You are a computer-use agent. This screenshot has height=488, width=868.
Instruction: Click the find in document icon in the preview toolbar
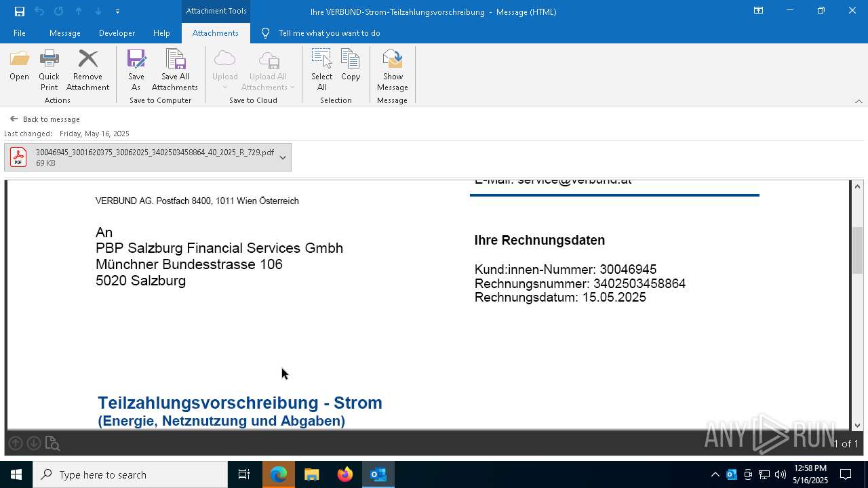coord(52,443)
